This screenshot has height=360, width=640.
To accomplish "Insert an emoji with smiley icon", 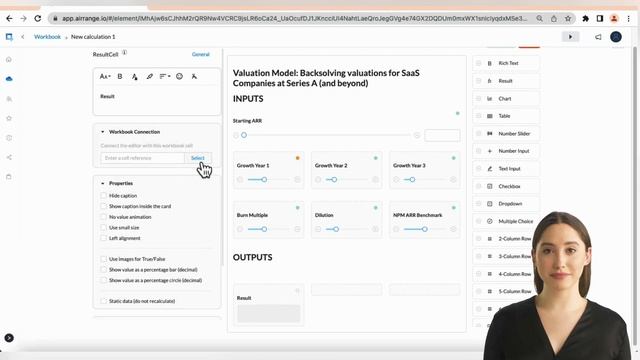I will pos(179,76).
